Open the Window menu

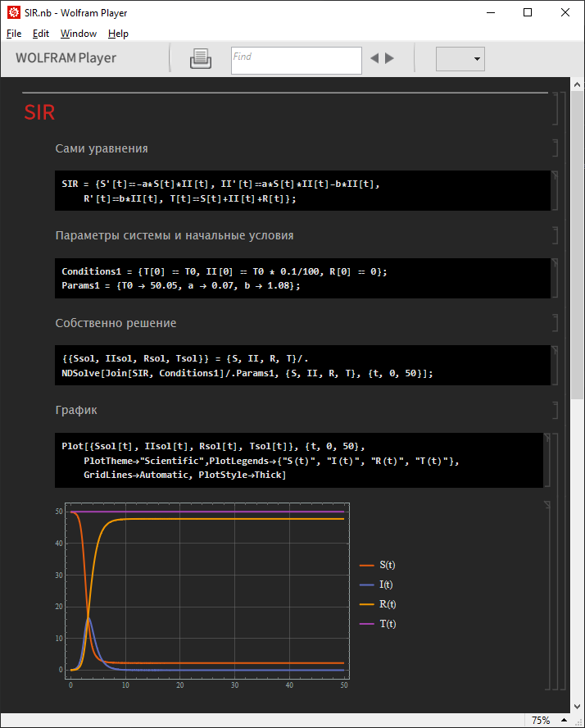[79, 34]
